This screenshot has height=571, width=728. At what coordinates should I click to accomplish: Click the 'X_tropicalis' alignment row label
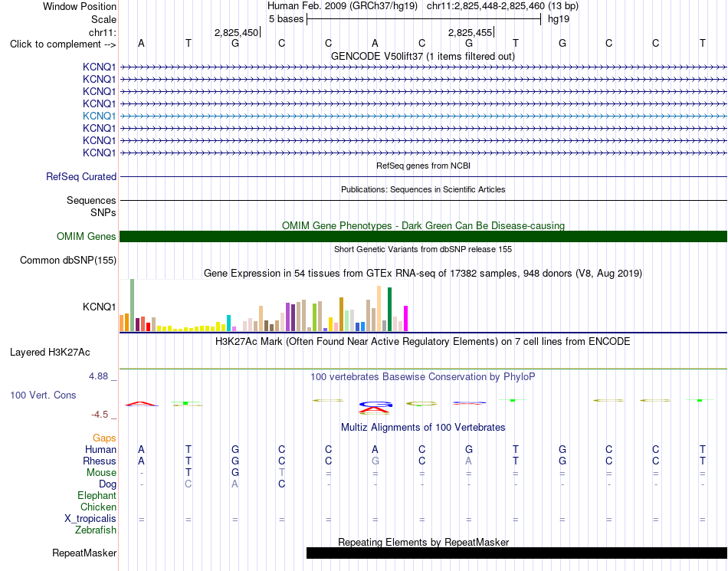point(90,519)
